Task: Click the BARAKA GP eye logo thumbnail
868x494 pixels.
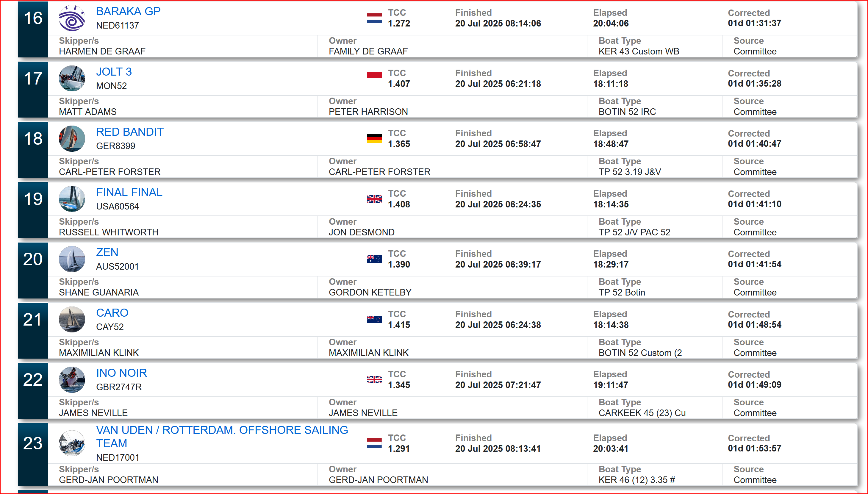Action: 72,18
